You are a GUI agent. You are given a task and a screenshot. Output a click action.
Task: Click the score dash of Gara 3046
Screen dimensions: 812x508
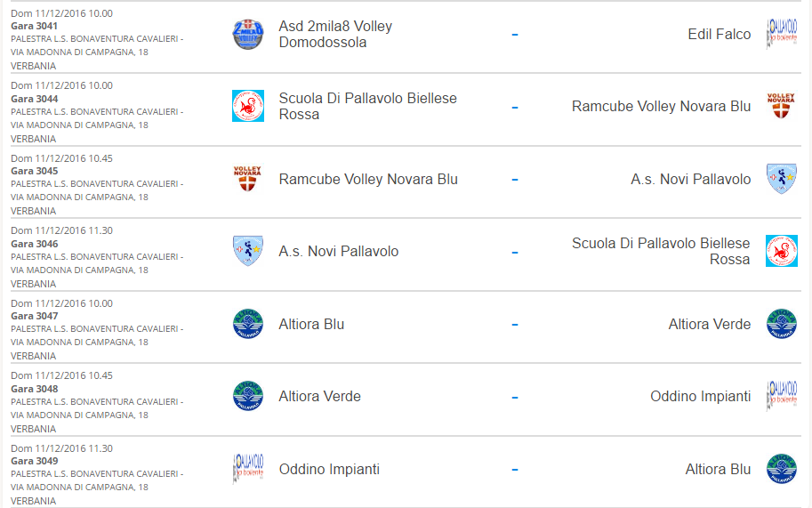(x=515, y=252)
